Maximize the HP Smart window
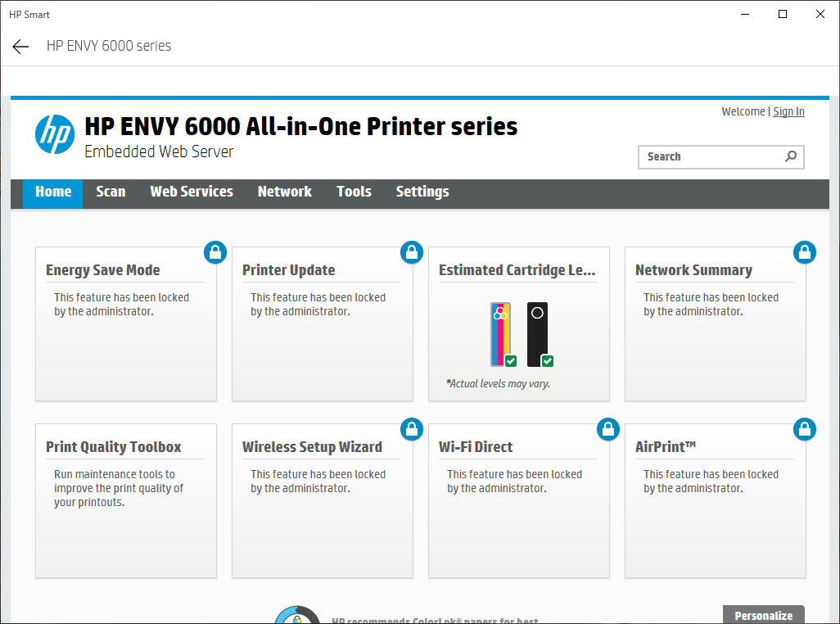 pos(782,15)
